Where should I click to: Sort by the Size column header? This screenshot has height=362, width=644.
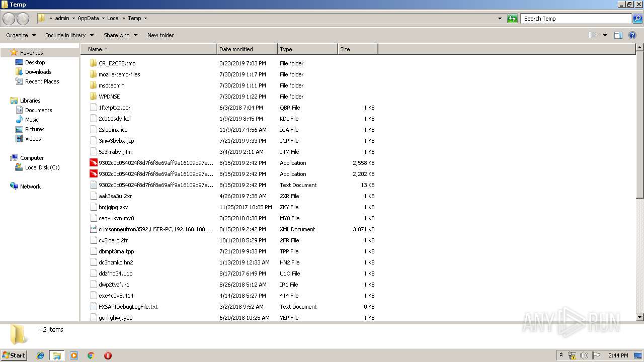coord(358,49)
